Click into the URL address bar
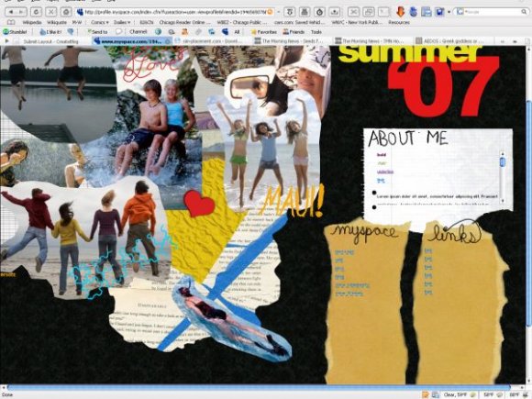 (x=175, y=12)
